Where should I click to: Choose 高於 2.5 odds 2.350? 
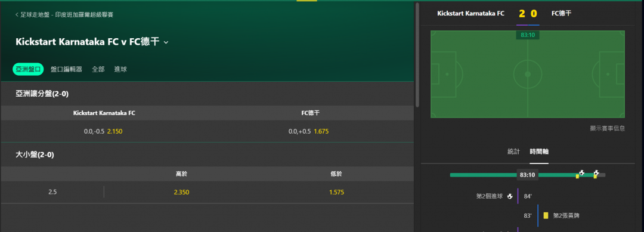[181, 192]
